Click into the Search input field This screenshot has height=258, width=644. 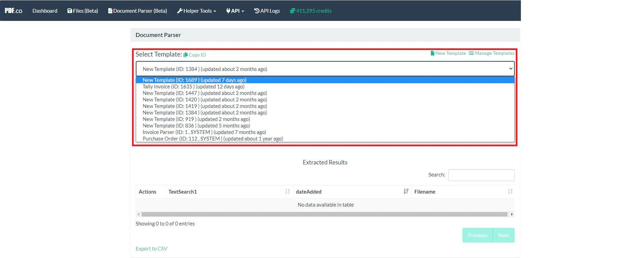click(481, 175)
